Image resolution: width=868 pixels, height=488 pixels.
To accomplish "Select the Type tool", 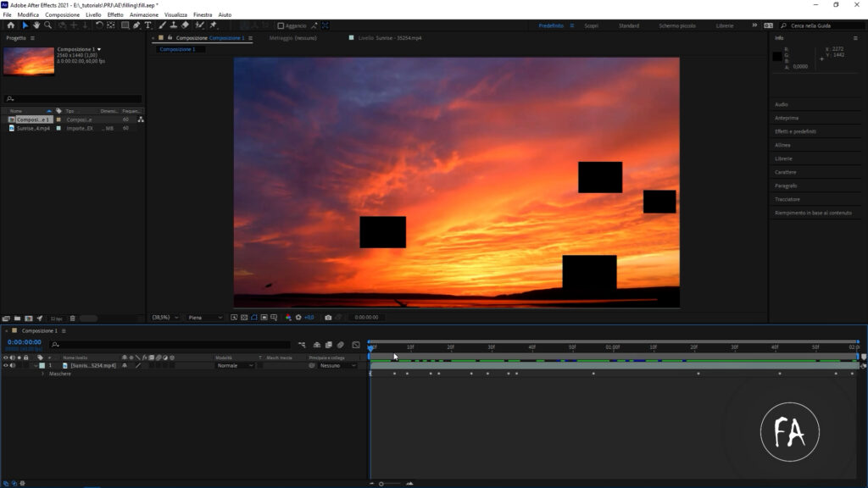I will [x=148, y=25].
